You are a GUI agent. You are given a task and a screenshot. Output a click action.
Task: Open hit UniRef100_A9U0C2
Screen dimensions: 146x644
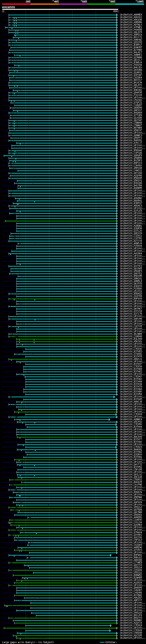click(x=131, y=17)
